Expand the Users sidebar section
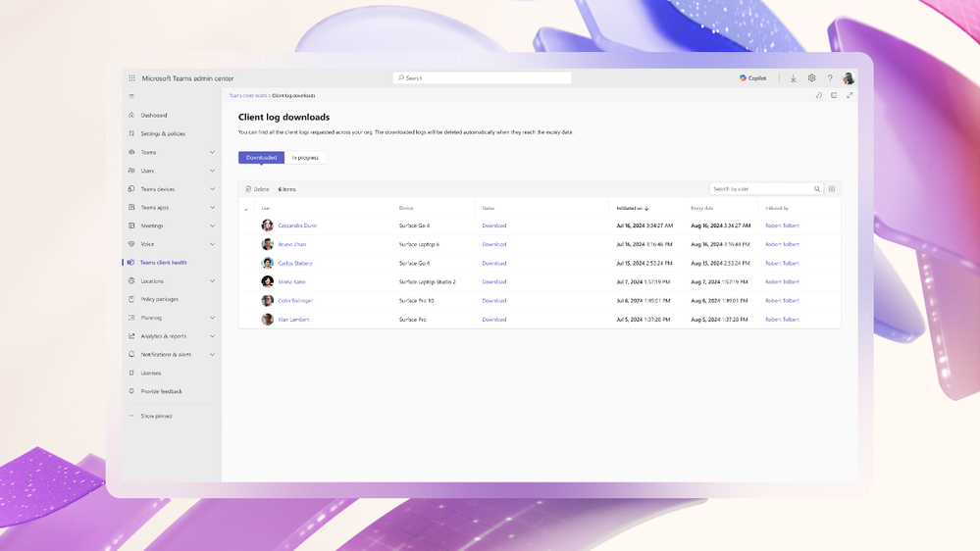The image size is (980, 551). 213,171
